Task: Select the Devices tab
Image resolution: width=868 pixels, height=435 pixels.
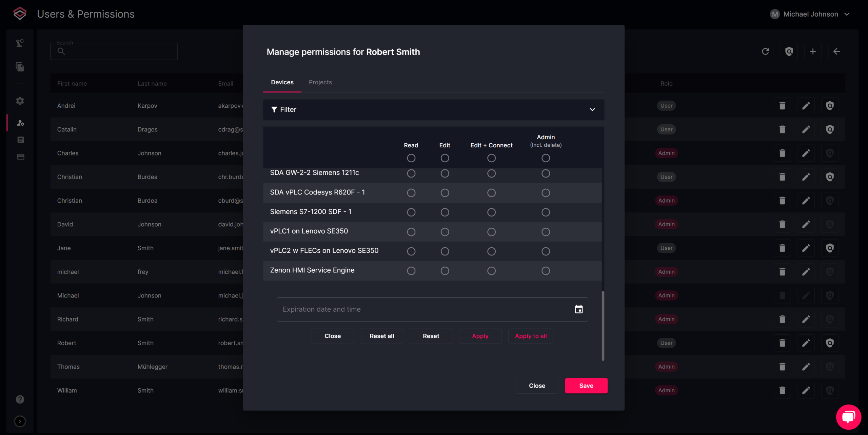Action: click(x=282, y=82)
